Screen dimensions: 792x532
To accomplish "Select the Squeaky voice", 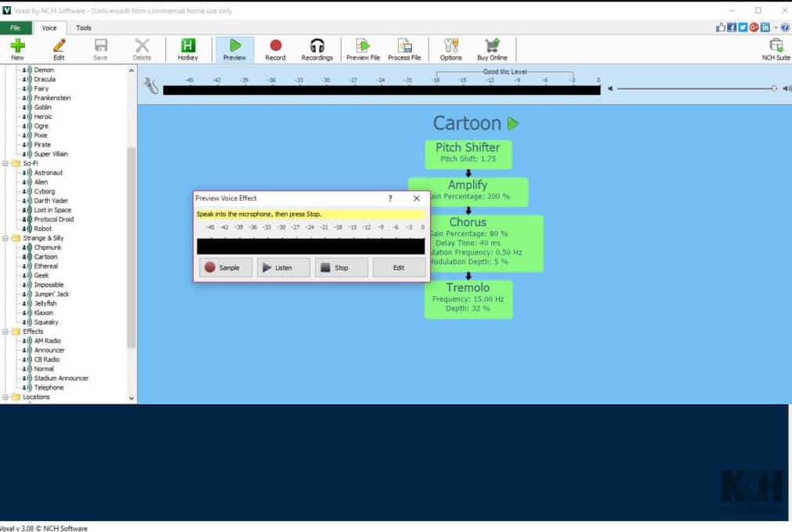I will (x=46, y=322).
